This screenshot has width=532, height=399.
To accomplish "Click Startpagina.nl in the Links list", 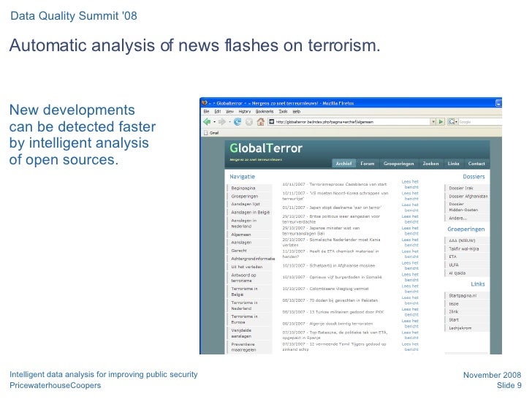I will [x=466, y=295].
